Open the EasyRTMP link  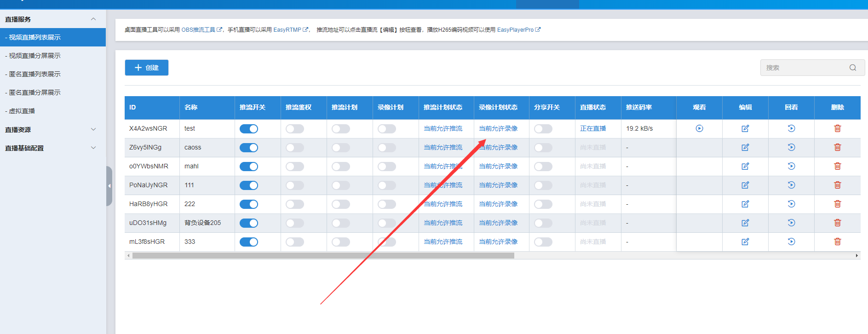pyautogui.click(x=291, y=30)
